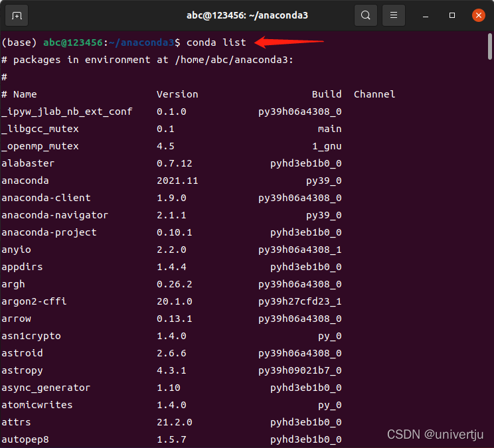494x448 pixels.
Task: Click version 0.7.12 of alabaster
Action: (174, 163)
